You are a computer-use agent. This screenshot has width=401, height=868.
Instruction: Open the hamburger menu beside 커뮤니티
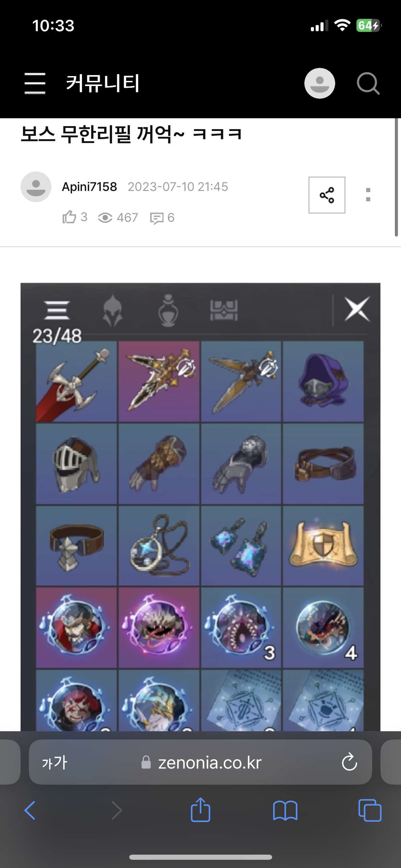(x=35, y=83)
